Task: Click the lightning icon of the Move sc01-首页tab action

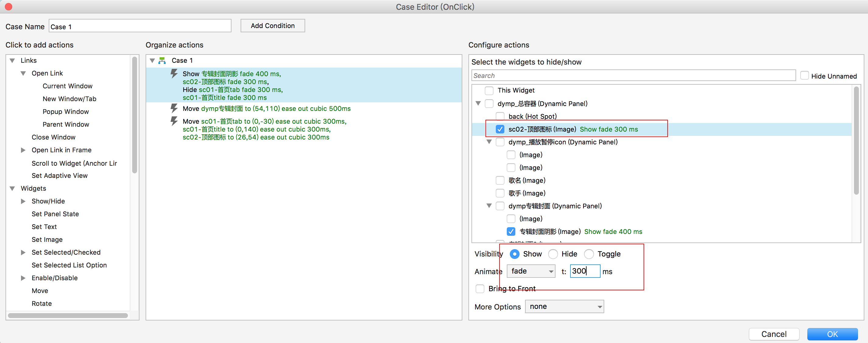Action: [x=174, y=121]
